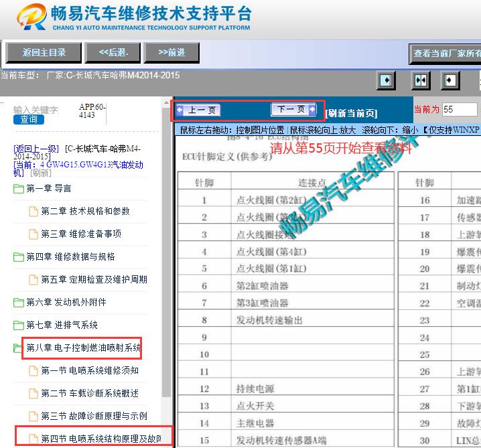
Task: Click the folder icon beside 第六章 发动机外附件
Action: tap(18, 302)
